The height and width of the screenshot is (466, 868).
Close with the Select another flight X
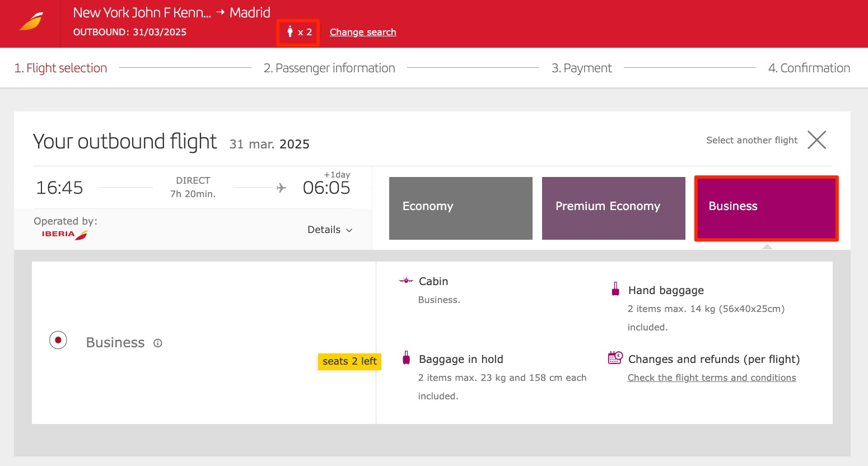click(816, 139)
